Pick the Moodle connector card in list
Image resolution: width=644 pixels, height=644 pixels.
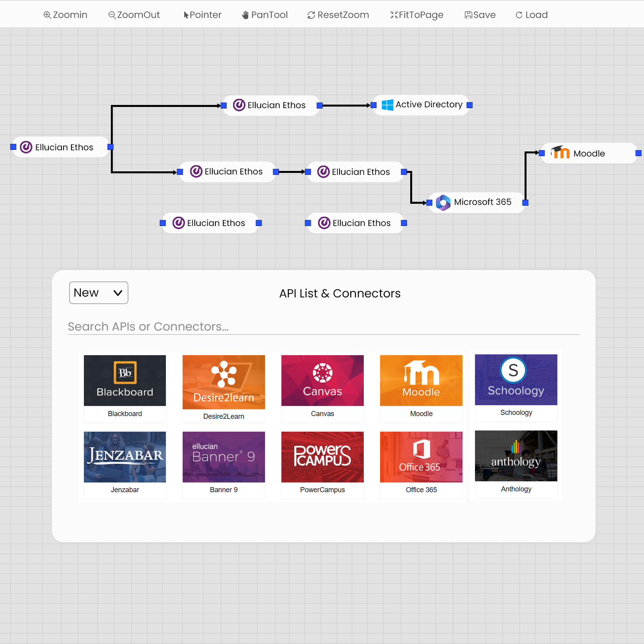pyautogui.click(x=421, y=389)
